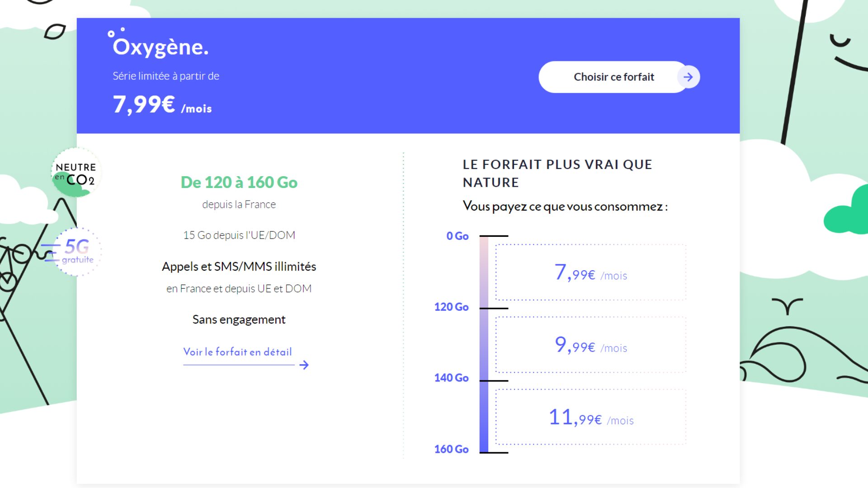Click 'depuis la France' text
This screenshot has width=868, height=488.
[x=239, y=204]
